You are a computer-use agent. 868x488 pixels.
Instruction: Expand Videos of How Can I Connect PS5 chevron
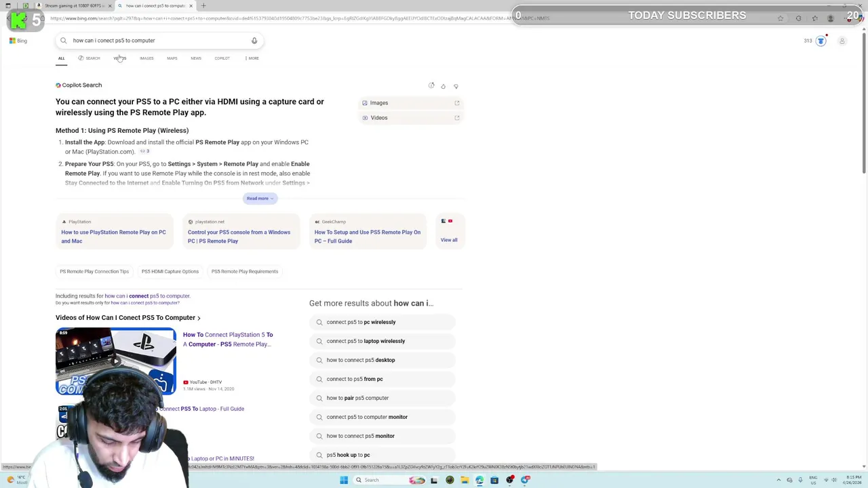pos(199,318)
